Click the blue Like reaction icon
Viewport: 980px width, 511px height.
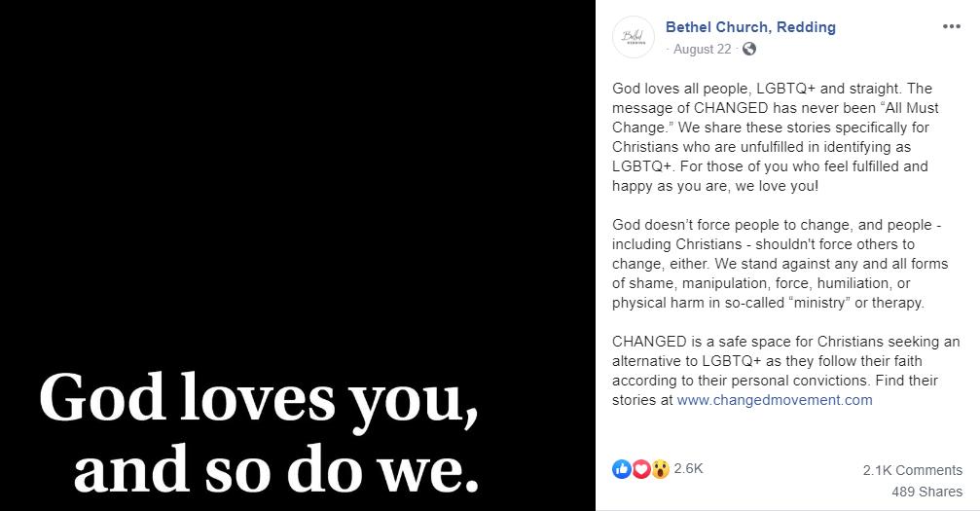point(621,469)
